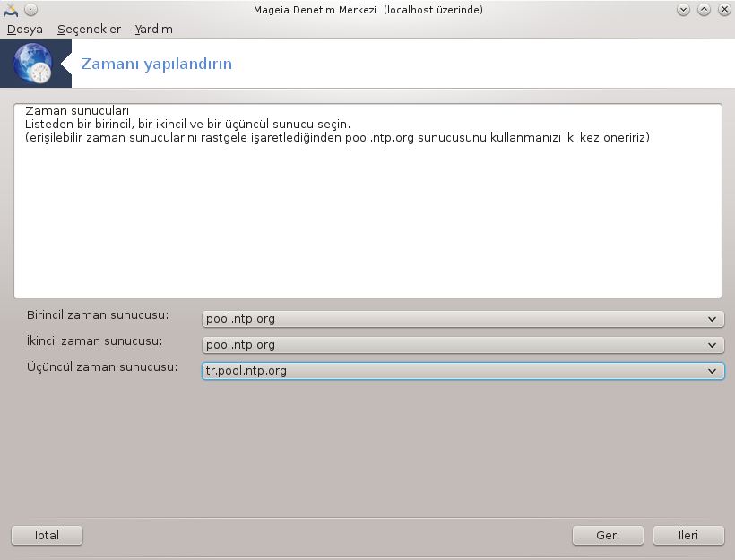Expand Üçüncül zaman sunucusu dropdown

point(463,371)
